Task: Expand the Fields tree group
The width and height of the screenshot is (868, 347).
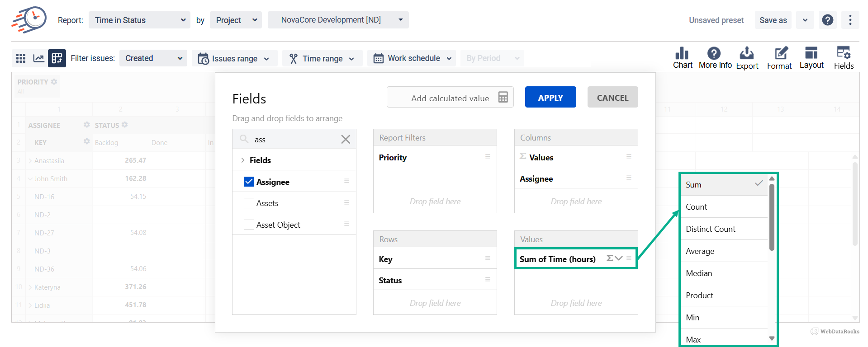Action: 243,160
